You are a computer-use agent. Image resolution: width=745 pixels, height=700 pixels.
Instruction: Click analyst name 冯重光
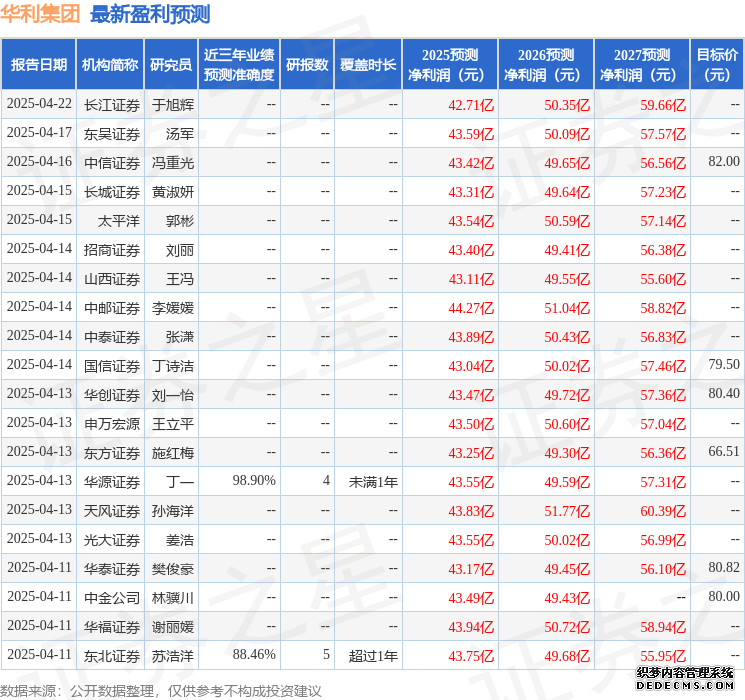coord(173,163)
